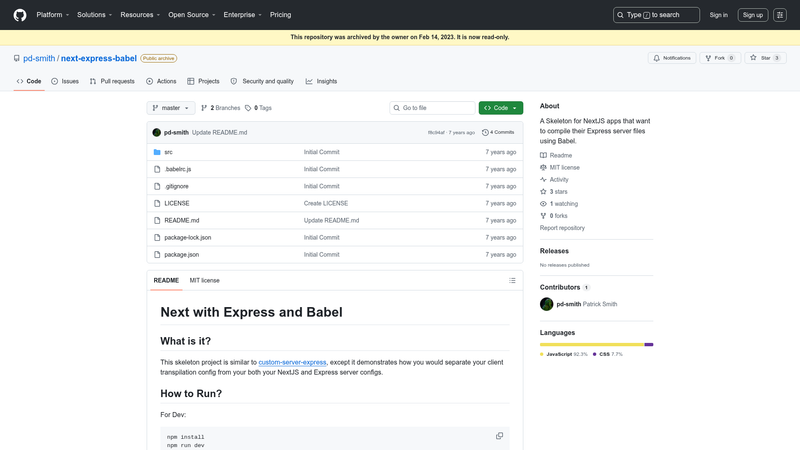This screenshot has width=800, height=450.
Task: Click the src folder icon
Action: (x=157, y=152)
